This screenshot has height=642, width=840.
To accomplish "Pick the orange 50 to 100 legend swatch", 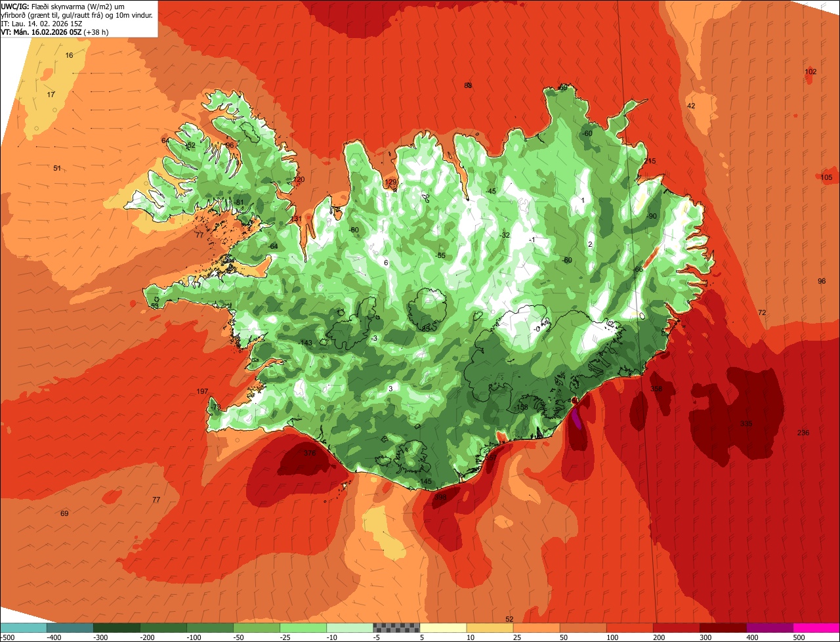I will pyautogui.click(x=582, y=627).
